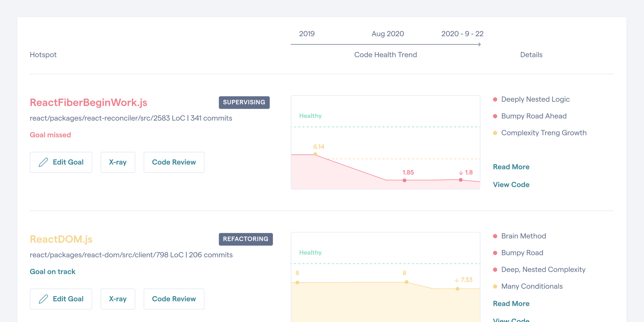Click the 2020 - 9 - 22 timeline label

[462, 34]
